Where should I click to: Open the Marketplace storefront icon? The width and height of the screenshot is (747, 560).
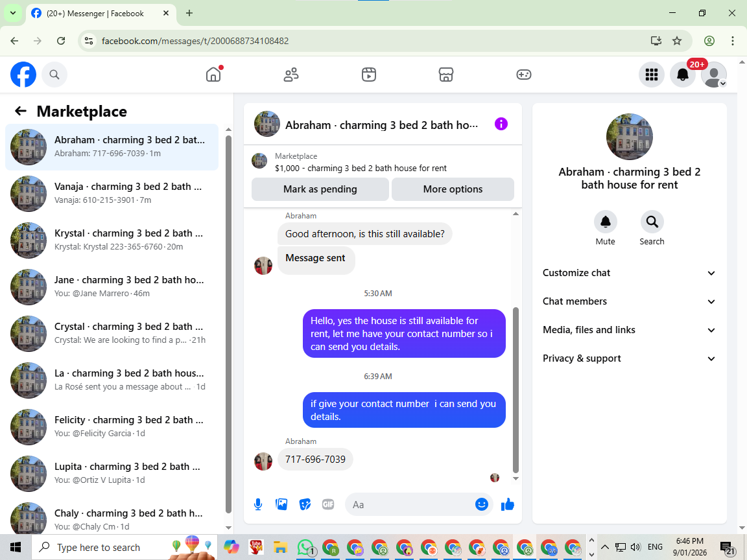click(x=446, y=75)
